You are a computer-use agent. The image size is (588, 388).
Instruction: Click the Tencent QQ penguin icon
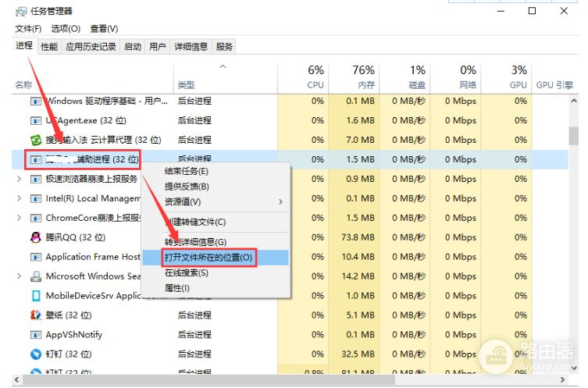pyautogui.click(x=35, y=237)
